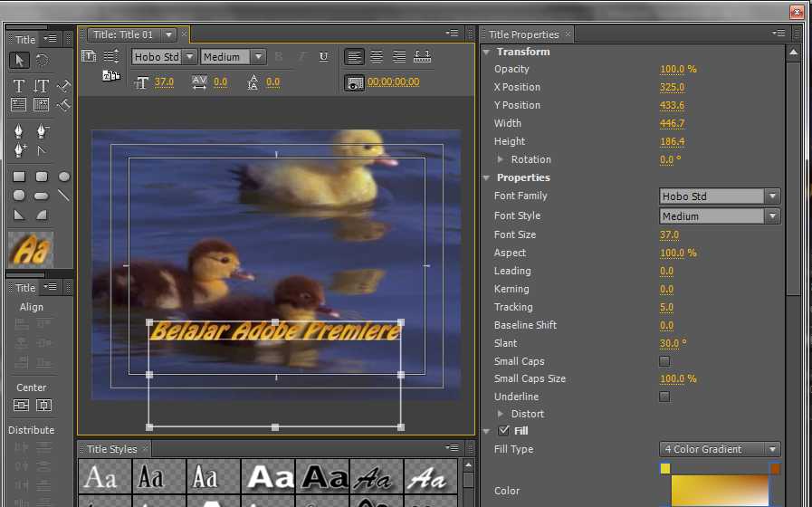Click the Tracking value 5.0
This screenshot has width=812, height=507.
pyautogui.click(x=666, y=307)
